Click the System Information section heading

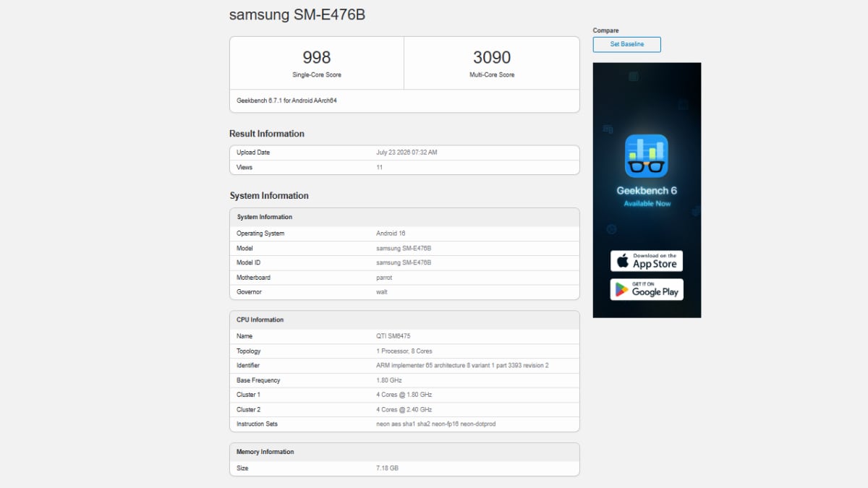[x=269, y=196]
